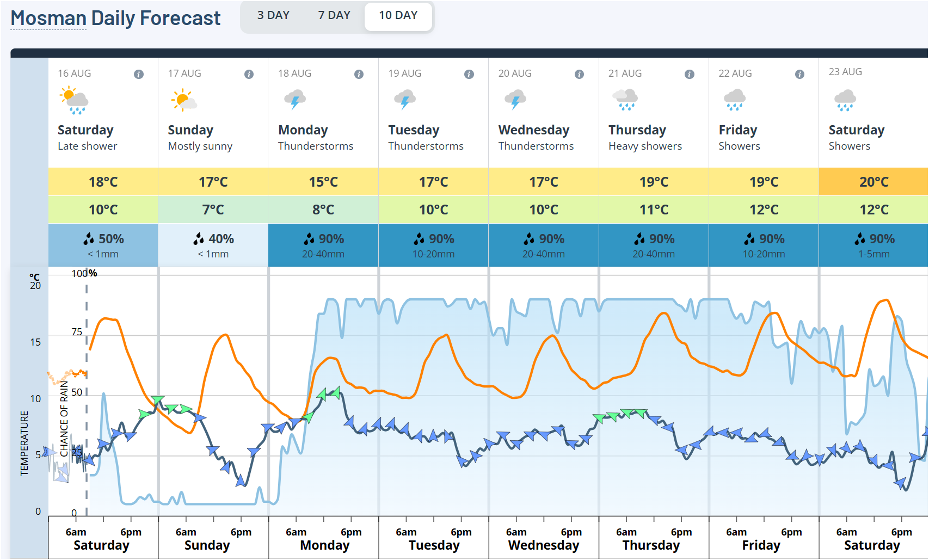The width and height of the screenshot is (929, 560).
Task: Click the info icon for 16 Aug
Action: 139,74
